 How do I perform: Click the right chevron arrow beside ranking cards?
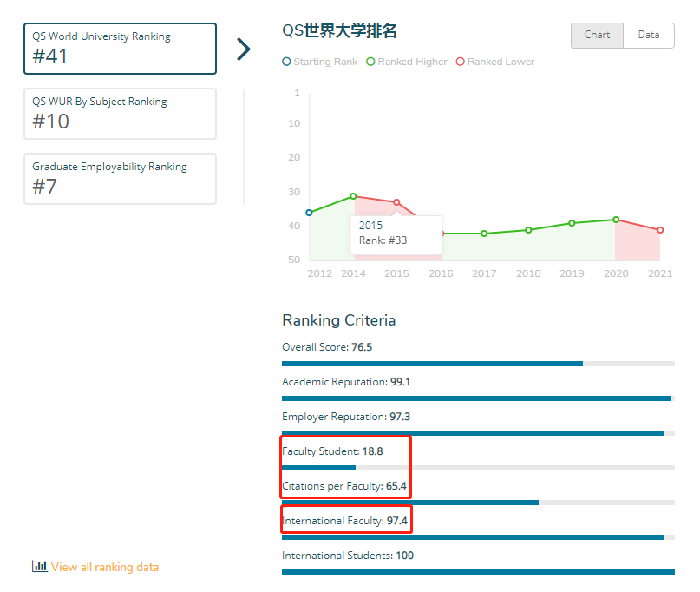pyautogui.click(x=244, y=49)
